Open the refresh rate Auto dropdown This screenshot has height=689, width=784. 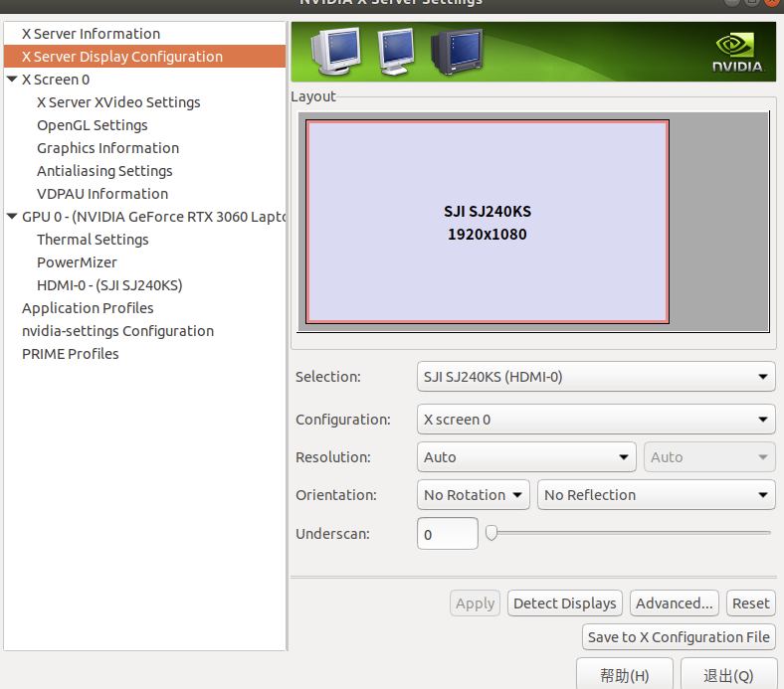pos(709,457)
